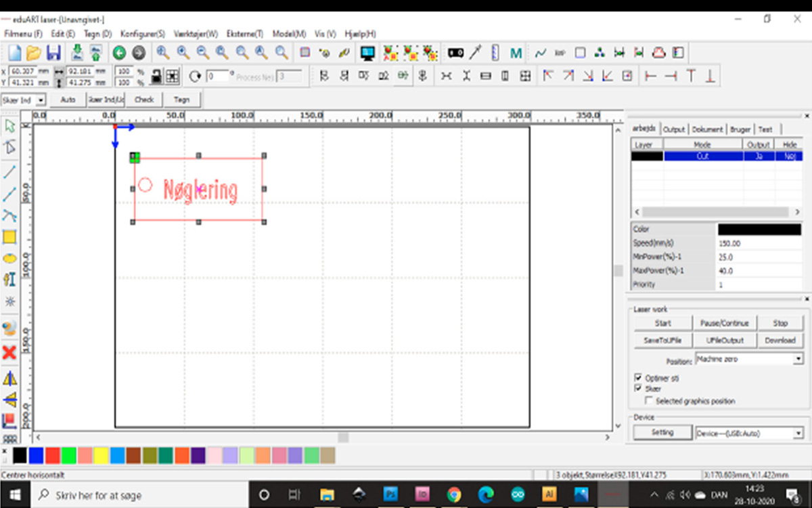Click the black Color field in layer properties
Image resolution: width=812 pixels, height=508 pixels.
759,230
